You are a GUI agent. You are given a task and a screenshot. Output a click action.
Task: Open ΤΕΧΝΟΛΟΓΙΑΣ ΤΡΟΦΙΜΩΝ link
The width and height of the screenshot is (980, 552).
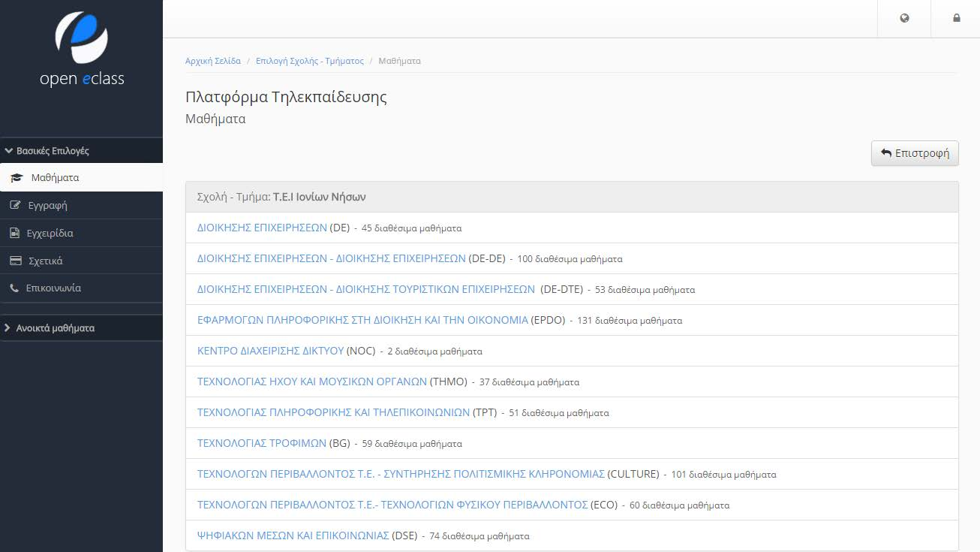(x=262, y=443)
